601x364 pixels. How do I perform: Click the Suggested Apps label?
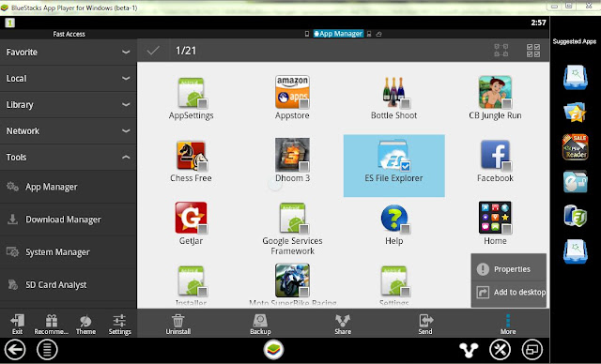point(574,41)
